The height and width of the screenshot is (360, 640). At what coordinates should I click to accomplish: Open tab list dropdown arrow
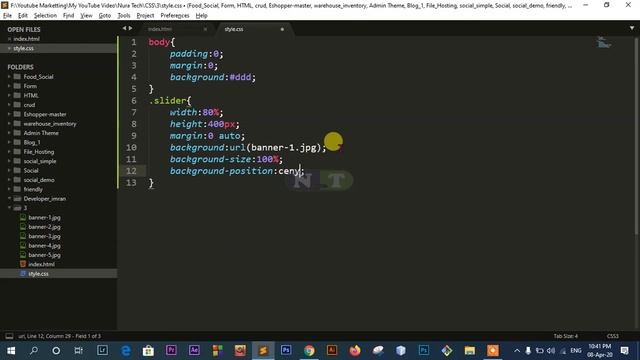[632, 28]
